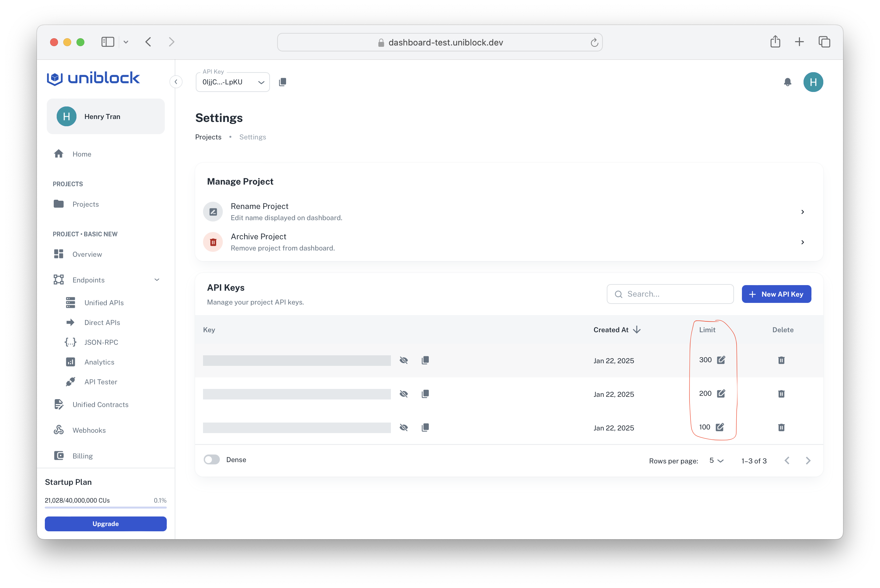Open Home in the sidebar
The image size is (880, 588).
[106, 154]
